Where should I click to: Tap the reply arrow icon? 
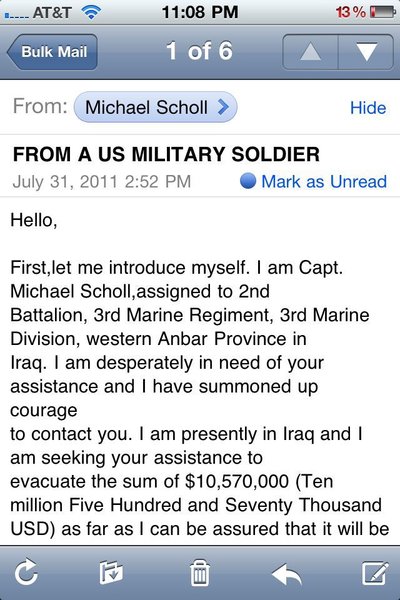click(x=287, y=573)
